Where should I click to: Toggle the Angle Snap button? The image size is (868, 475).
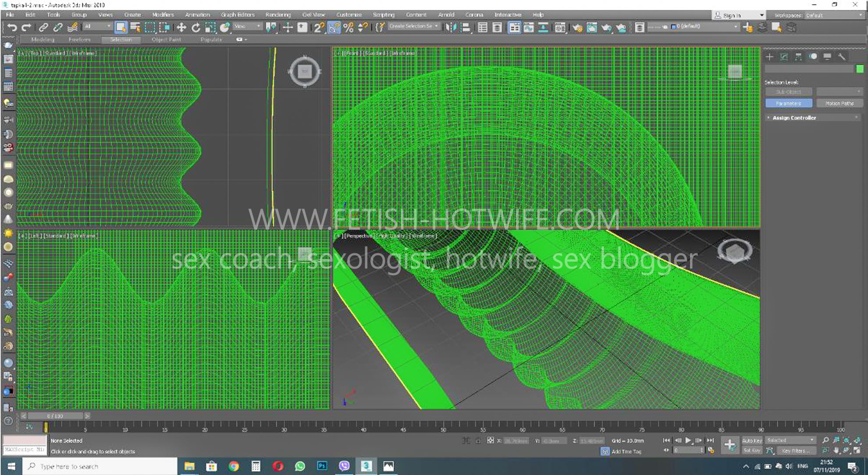[x=334, y=28]
